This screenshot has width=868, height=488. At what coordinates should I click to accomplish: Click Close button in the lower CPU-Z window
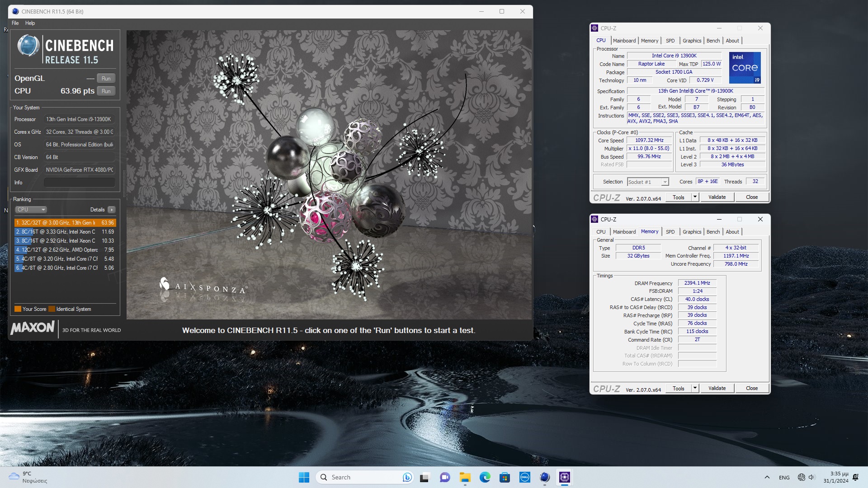(752, 388)
